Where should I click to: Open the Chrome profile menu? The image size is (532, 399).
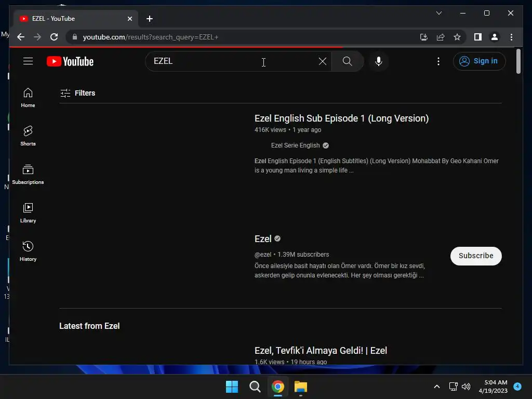[x=495, y=37]
